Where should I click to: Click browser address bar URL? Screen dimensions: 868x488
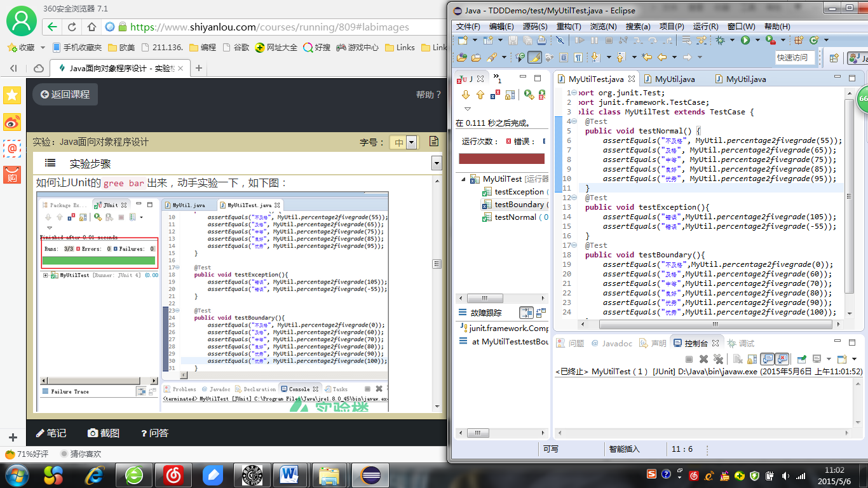point(269,27)
